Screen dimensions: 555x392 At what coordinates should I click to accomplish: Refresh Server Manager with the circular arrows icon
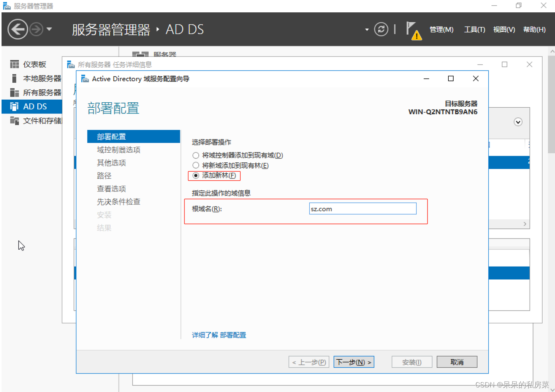(381, 29)
